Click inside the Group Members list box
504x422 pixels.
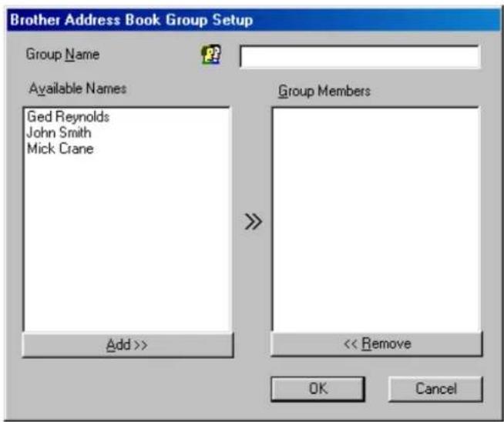(376, 219)
